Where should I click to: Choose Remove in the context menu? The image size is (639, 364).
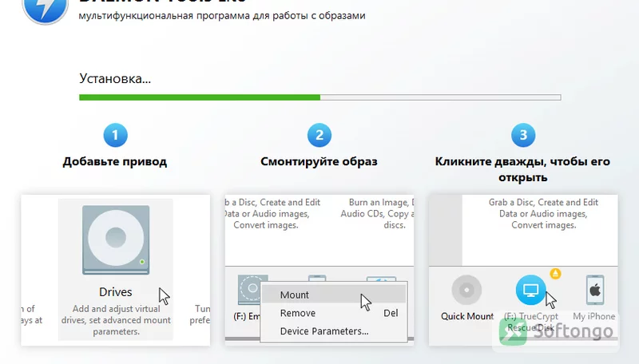[x=333, y=313]
